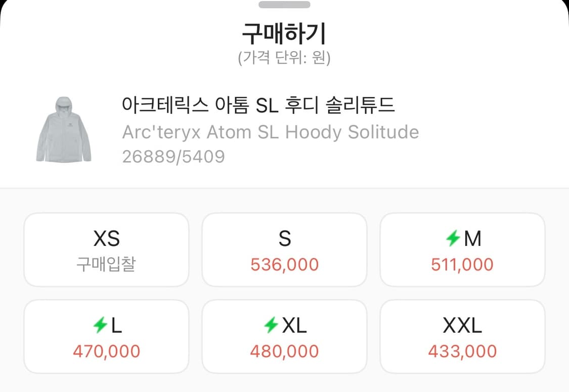Click the English name Arc'teryx Atom SL Hoody Solitude

tap(270, 132)
